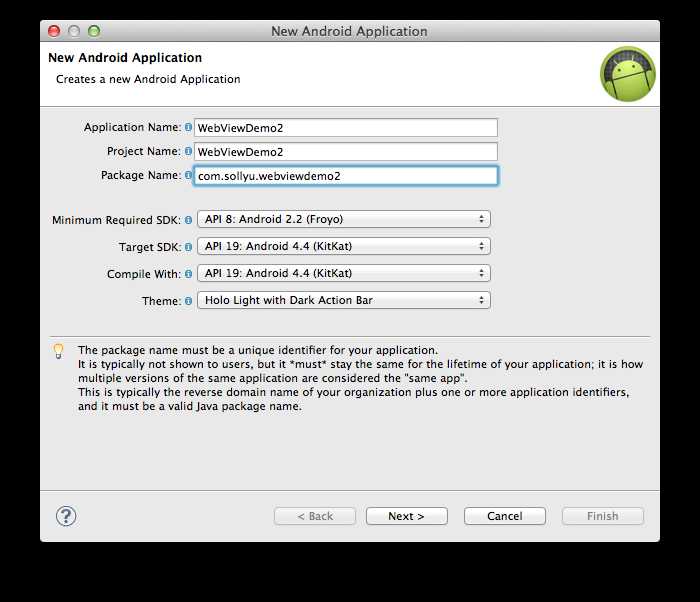
Task: Click the title bar 'New Android Application'
Action: click(349, 31)
